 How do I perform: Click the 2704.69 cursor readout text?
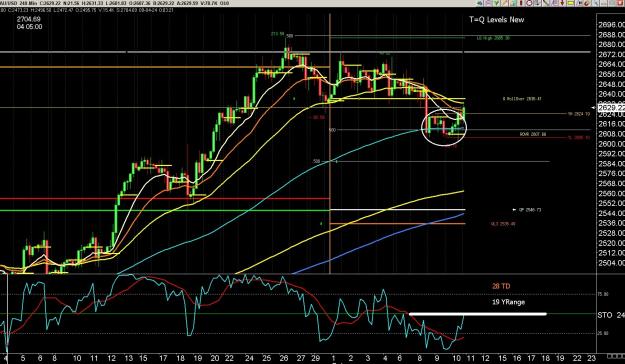[x=29, y=19]
